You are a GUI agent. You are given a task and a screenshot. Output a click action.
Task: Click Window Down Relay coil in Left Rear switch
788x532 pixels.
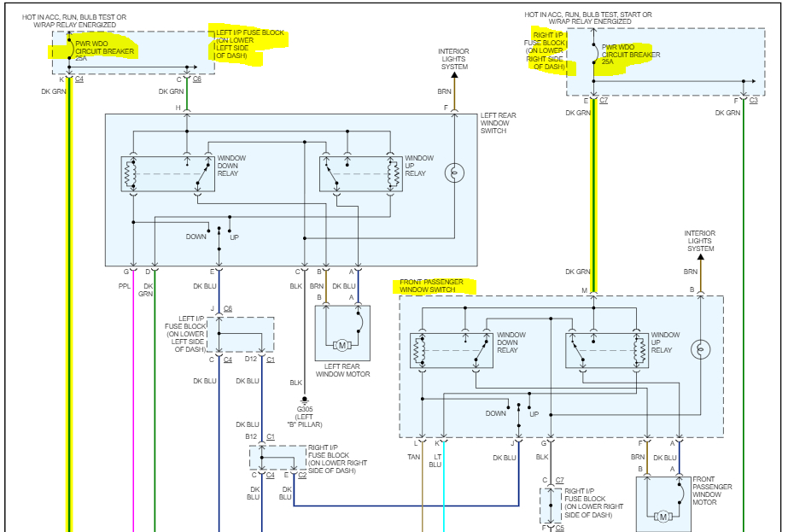(x=130, y=174)
